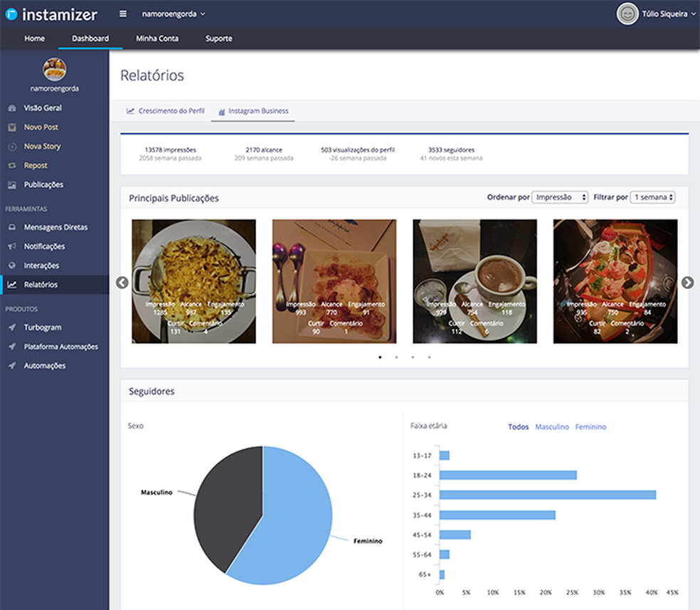Screen dimensions: 700x610
Task: Filter age chart by Masculino
Action: click(x=552, y=427)
